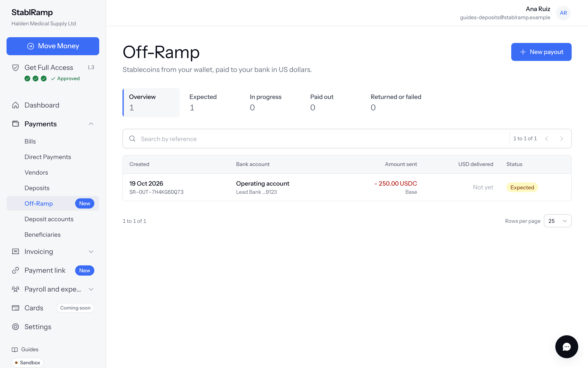Click the Move Money button
Viewport: 588px width, 368px height.
(53, 46)
